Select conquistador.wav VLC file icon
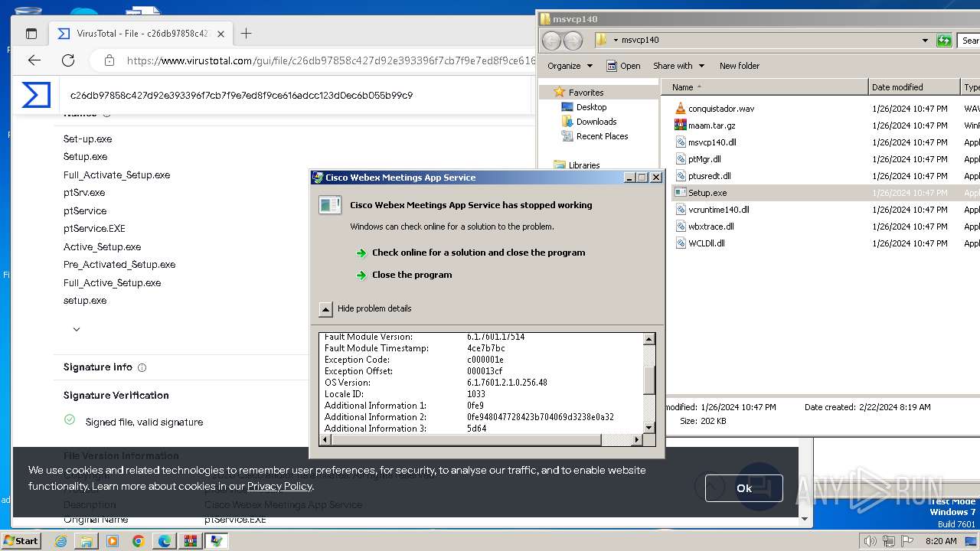This screenshot has height=551, width=980. [x=680, y=108]
